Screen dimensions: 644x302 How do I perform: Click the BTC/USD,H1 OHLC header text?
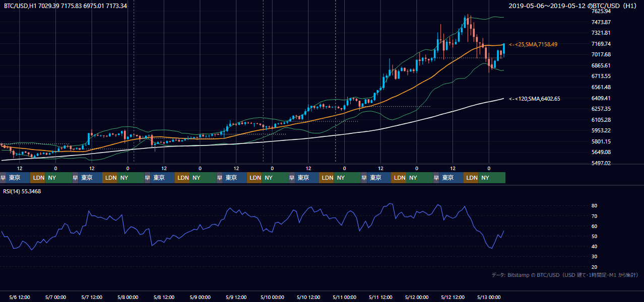click(x=66, y=6)
